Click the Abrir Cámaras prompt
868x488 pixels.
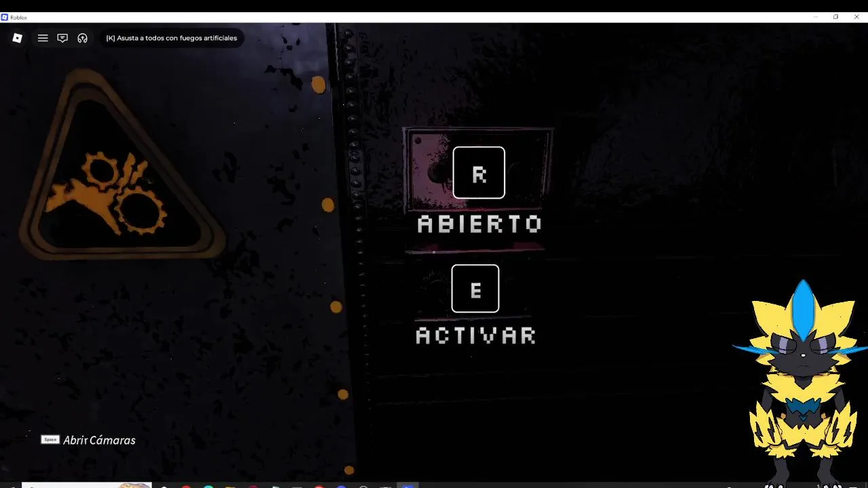(x=99, y=440)
